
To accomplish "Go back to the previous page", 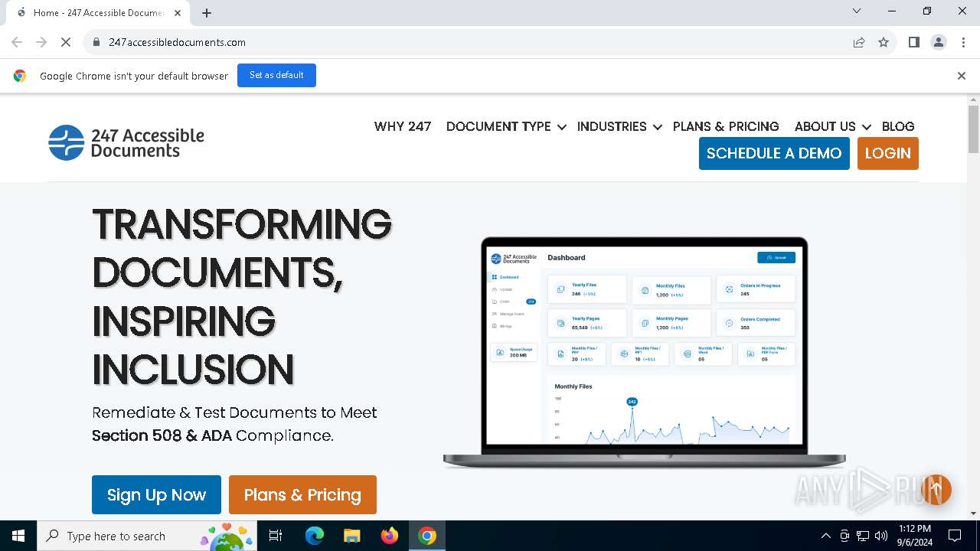I will click(17, 42).
